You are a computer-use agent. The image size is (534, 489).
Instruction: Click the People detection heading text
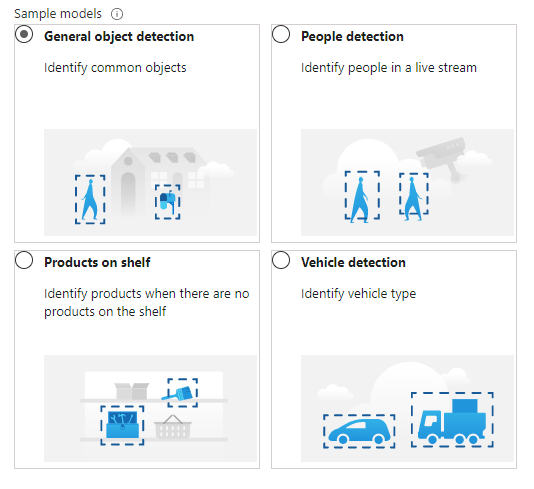(352, 36)
